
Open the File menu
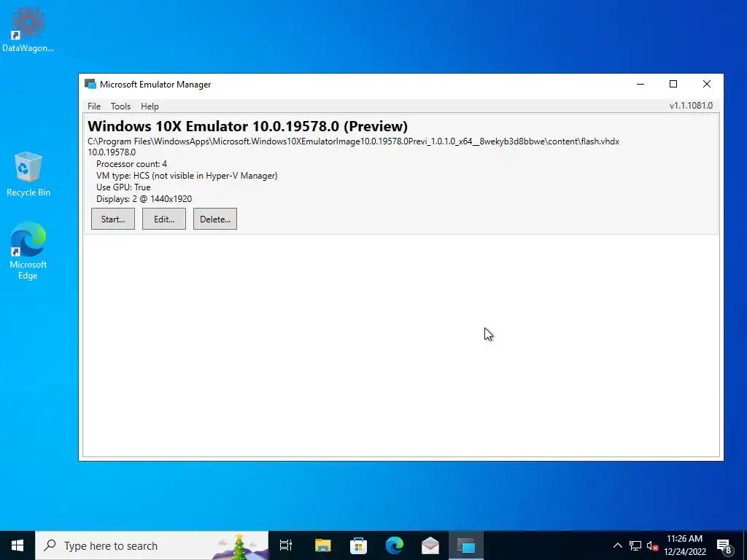pos(94,106)
